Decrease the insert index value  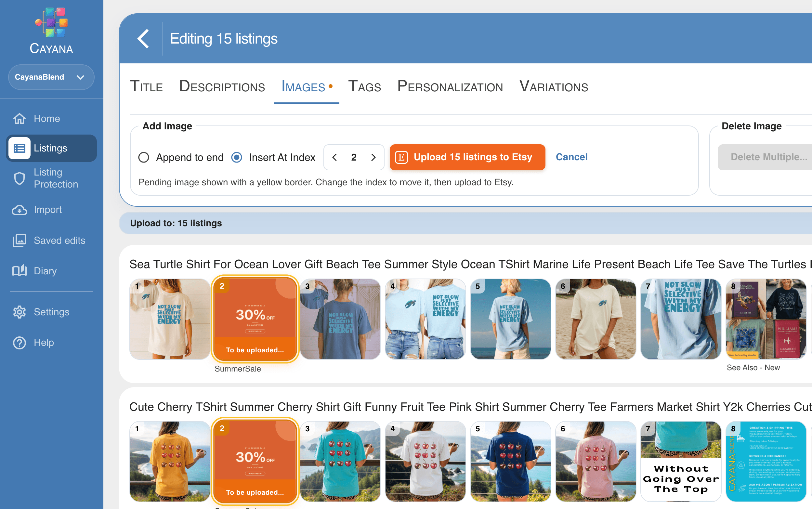[x=334, y=157]
